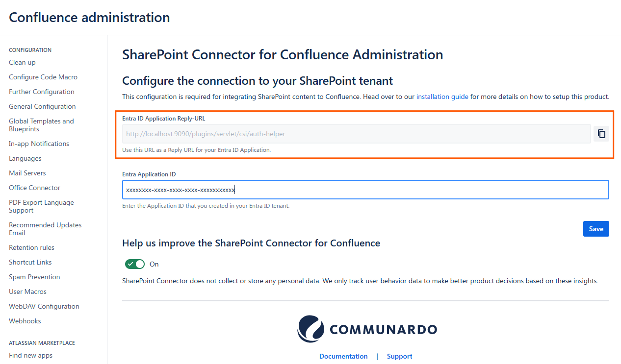This screenshot has height=364, width=621.
Task: Click Find new apps in Marketplace
Action: (30, 355)
